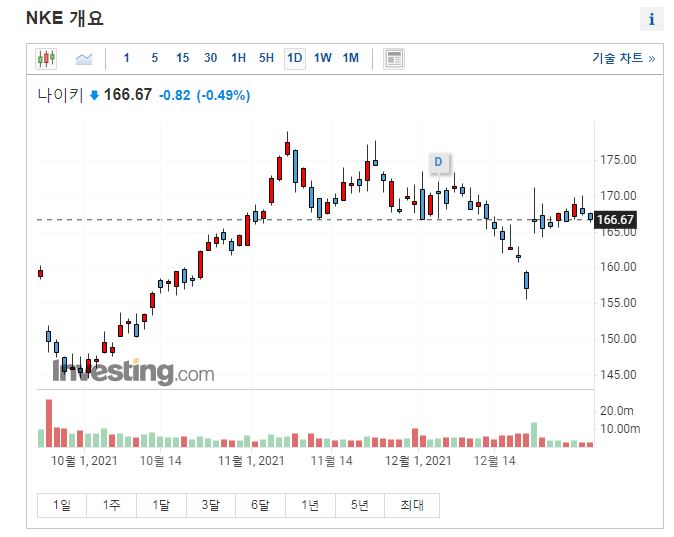Choose the 최대 time range tab

pos(412,505)
